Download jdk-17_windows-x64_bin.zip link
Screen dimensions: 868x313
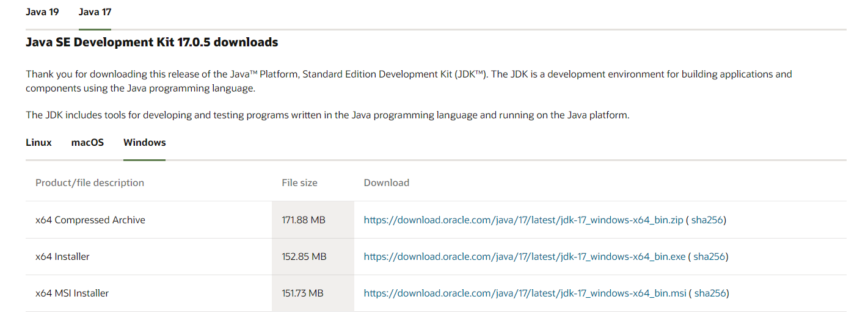pos(523,220)
